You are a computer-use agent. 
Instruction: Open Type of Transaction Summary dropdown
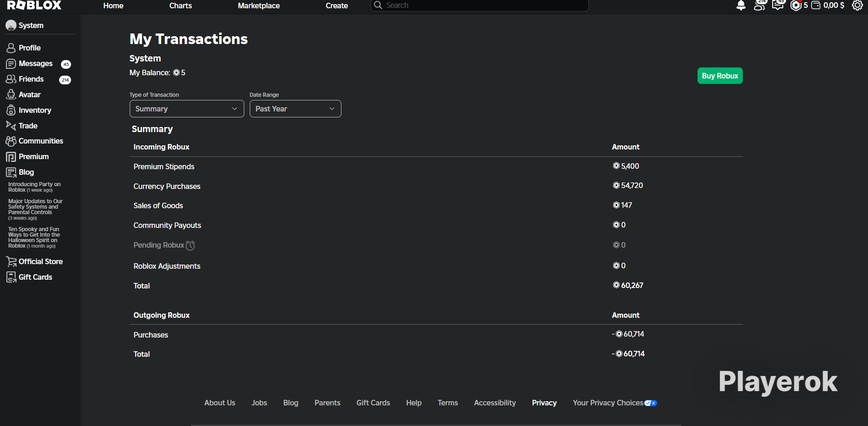[187, 109]
